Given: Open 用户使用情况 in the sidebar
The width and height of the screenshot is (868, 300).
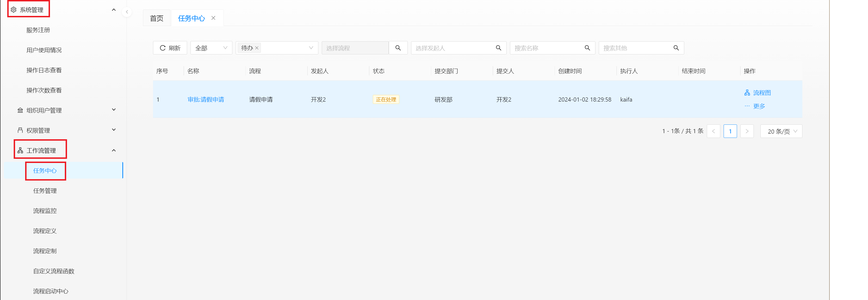Looking at the screenshot, I should 44,50.
